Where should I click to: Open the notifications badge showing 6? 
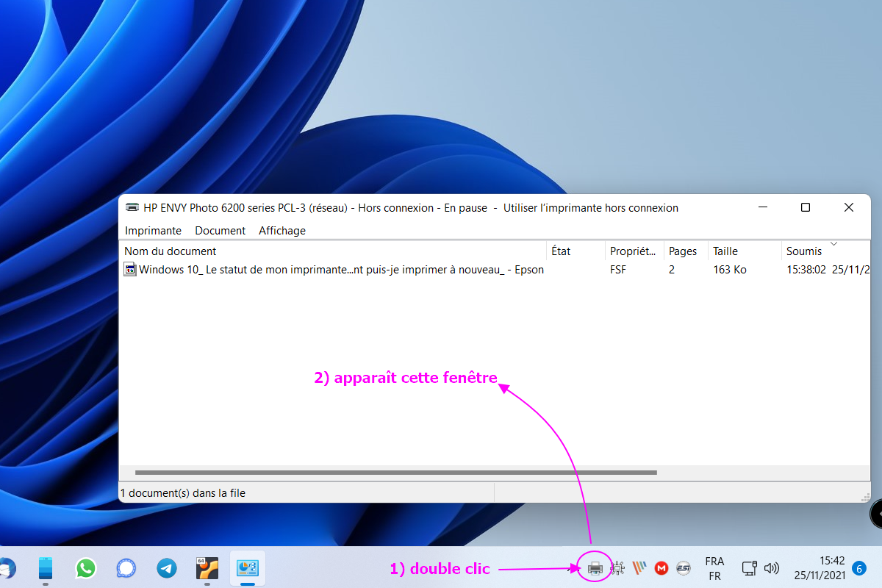click(858, 568)
